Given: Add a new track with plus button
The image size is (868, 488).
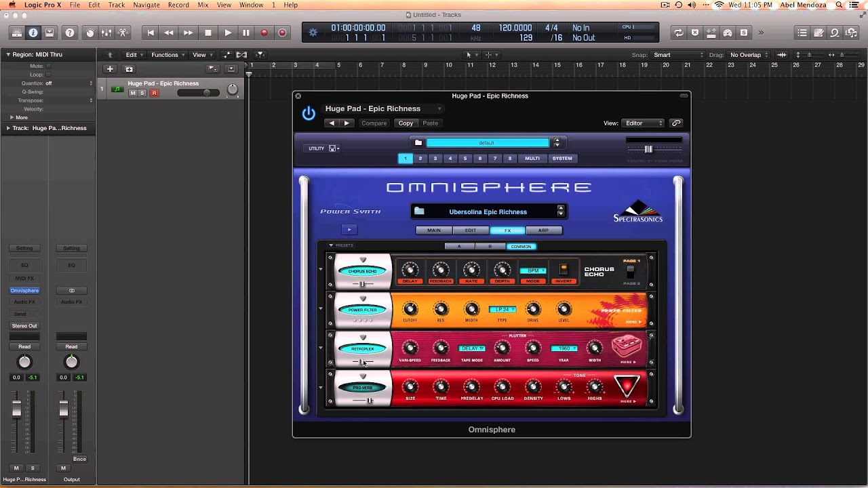Looking at the screenshot, I should click(x=110, y=68).
